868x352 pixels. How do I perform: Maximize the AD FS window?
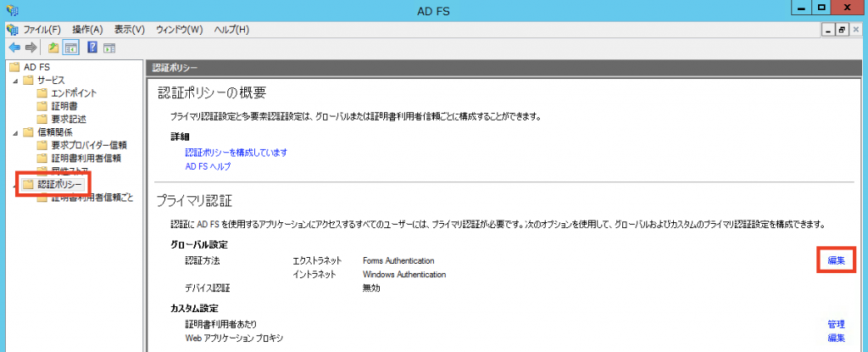click(x=821, y=7)
